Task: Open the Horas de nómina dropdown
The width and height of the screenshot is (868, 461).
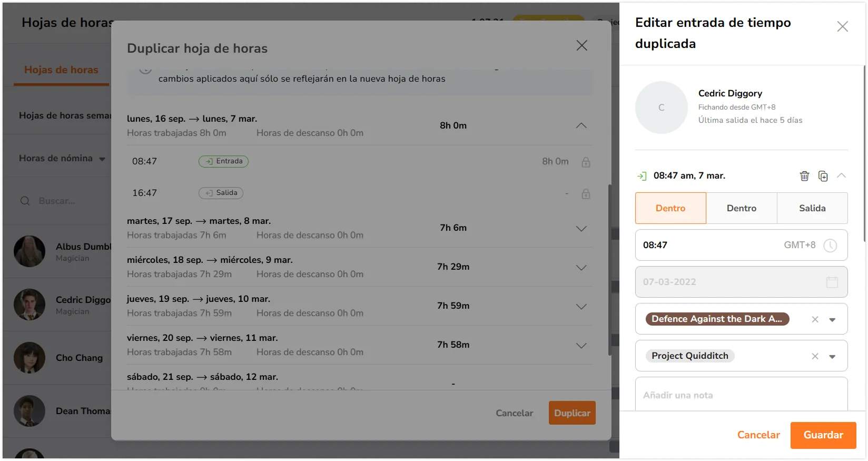Action: (62, 158)
